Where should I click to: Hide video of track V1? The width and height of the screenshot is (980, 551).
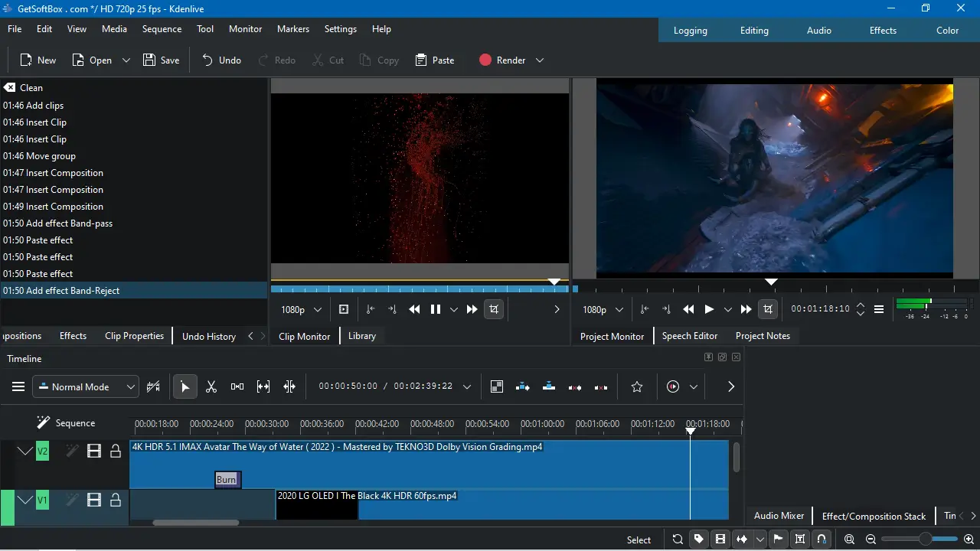click(x=94, y=500)
